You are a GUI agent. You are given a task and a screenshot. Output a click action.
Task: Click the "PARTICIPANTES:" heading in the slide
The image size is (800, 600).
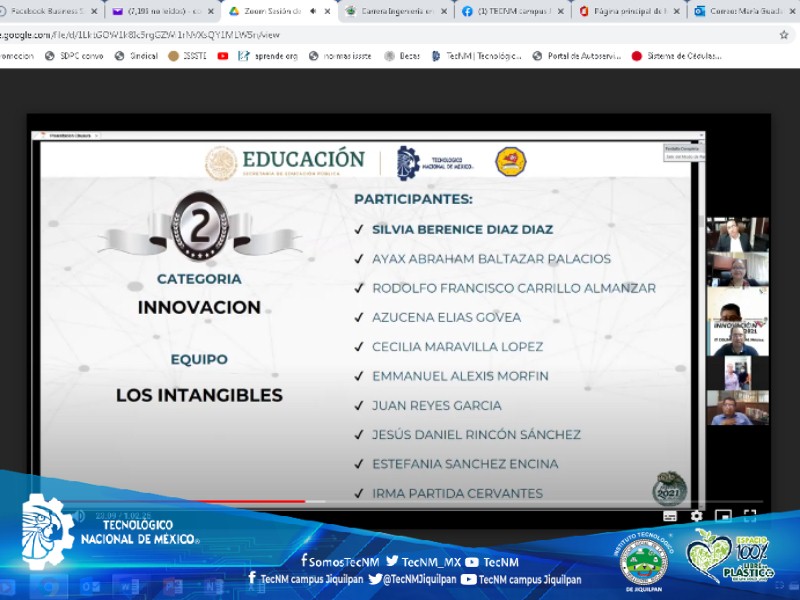[413, 199]
